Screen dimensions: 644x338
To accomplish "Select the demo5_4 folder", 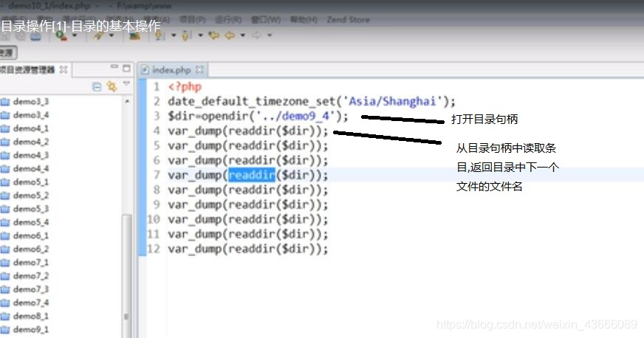I will click(25, 222).
